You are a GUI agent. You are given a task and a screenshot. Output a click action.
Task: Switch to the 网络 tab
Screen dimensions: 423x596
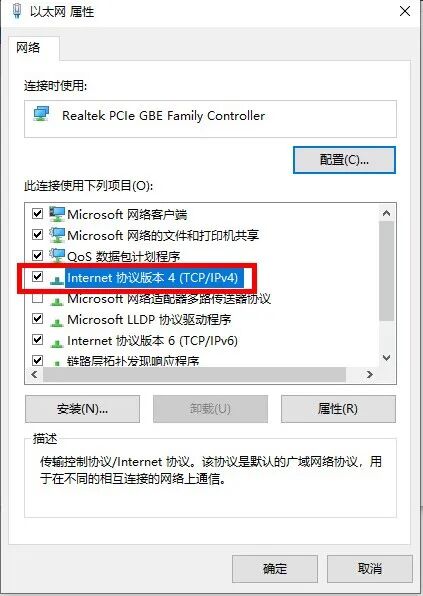click(28, 48)
